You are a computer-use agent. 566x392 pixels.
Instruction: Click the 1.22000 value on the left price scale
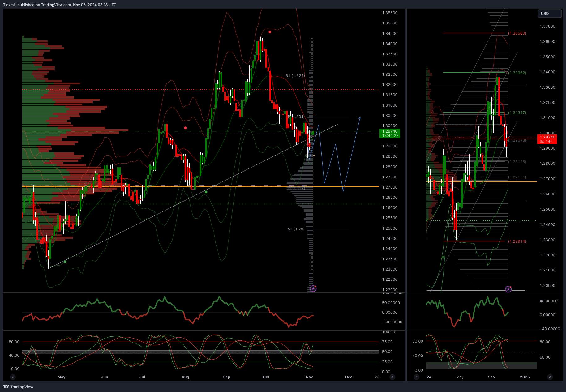(390, 290)
